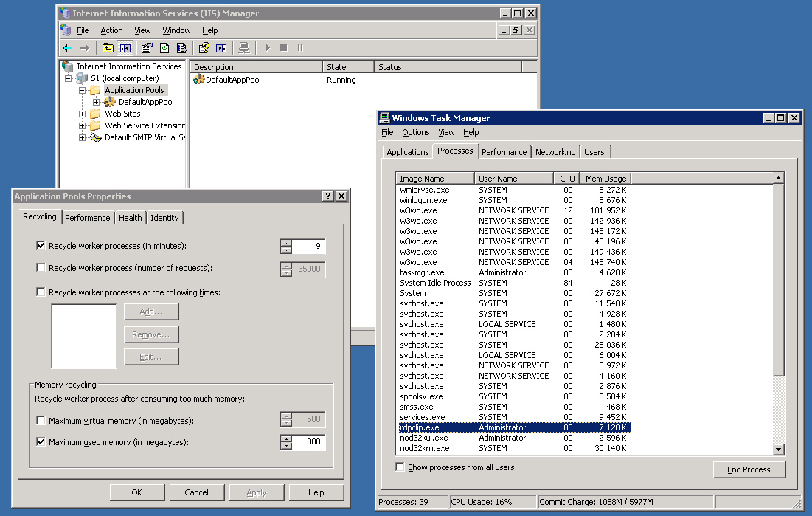Select the w3wp.exe row using 181.952 K
This screenshot has width=812, height=516.
(x=513, y=210)
